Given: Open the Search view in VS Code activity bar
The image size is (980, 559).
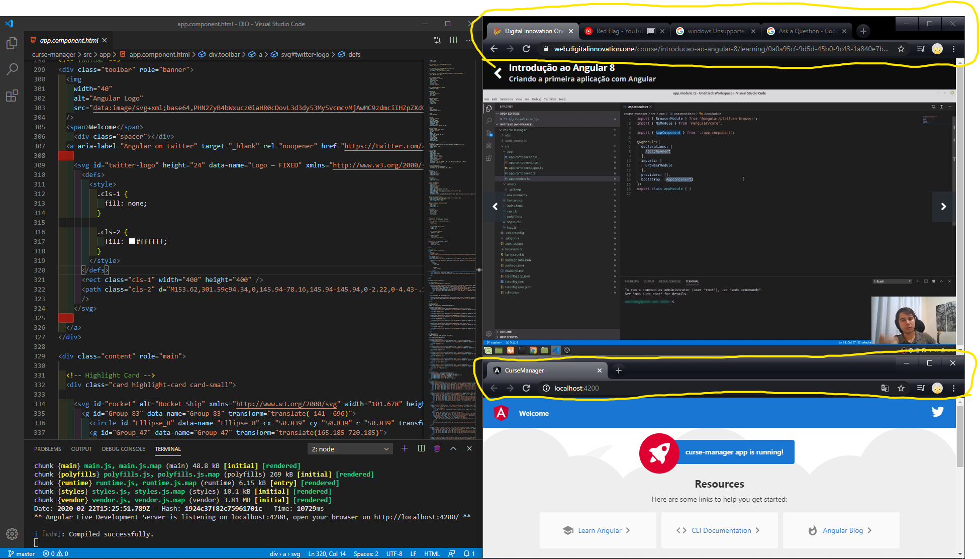Looking at the screenshot, I should [12, 69].
